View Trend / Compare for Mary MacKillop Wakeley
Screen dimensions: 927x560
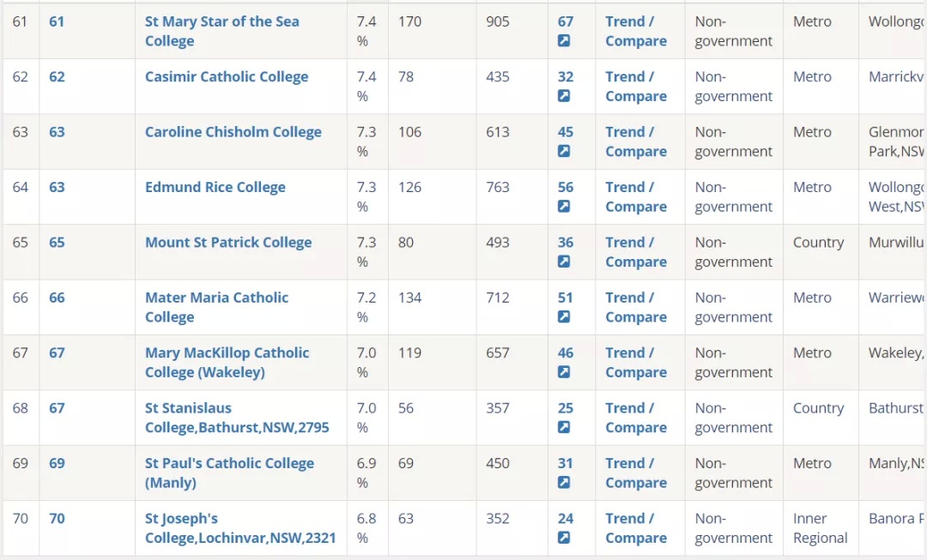pyautogui.click(x=636, y=362)
